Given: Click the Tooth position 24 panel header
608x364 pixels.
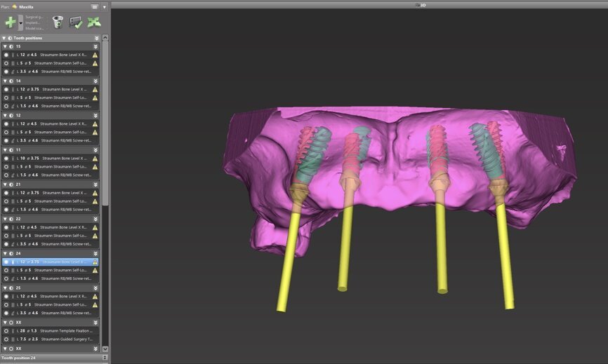Looking at the screenshot, I should [49, 358].
